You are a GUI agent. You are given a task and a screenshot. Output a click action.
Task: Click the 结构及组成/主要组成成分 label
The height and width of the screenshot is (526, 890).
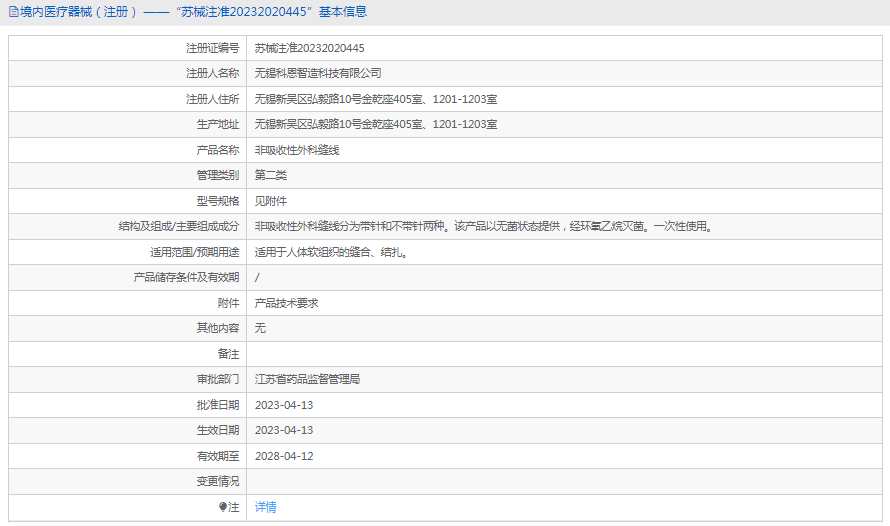(179, 226)
